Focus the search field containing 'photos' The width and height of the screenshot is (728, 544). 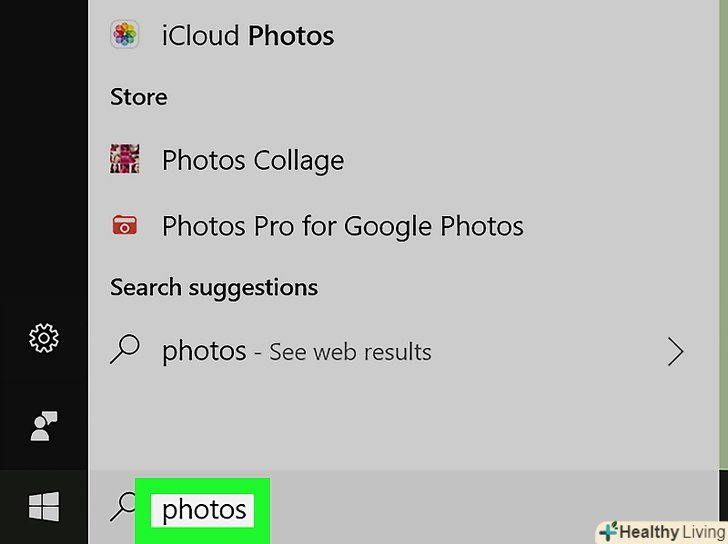click(x=204, y=510)
